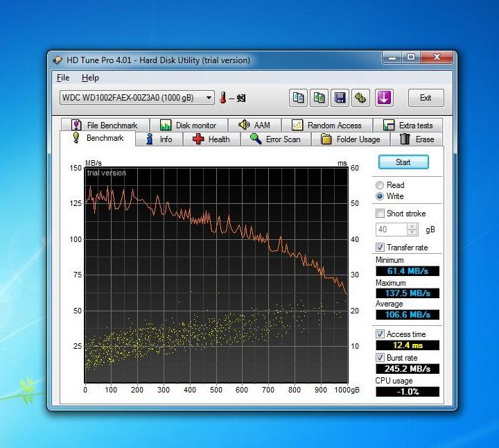Uncheck the Access time checkbox
The width and height of the screenshot is (499, 448).
point(380,334)
